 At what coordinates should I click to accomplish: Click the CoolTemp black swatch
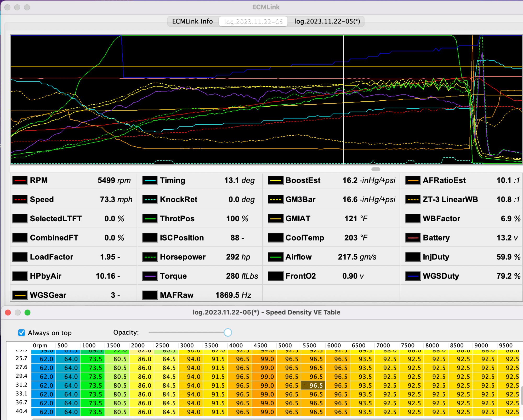point(276,238)
